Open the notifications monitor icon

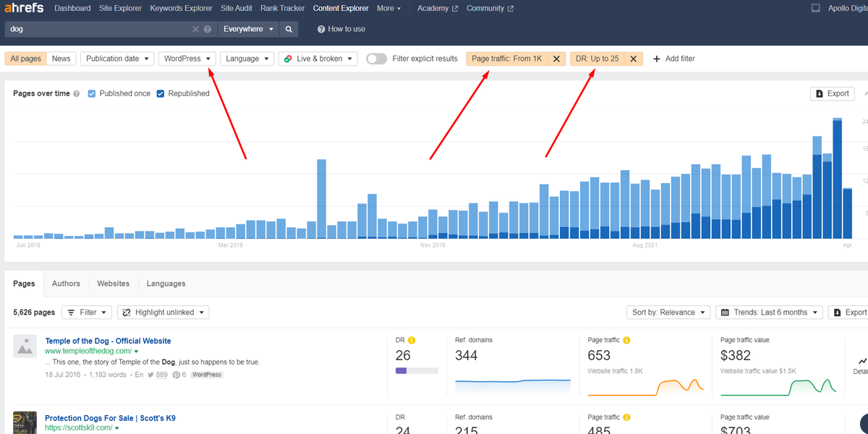[x=816, y=9]
